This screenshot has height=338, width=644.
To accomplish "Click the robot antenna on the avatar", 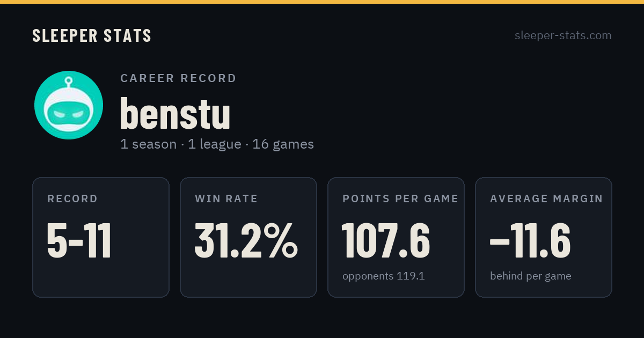I will pyautogui.click(x=68, y=83).
